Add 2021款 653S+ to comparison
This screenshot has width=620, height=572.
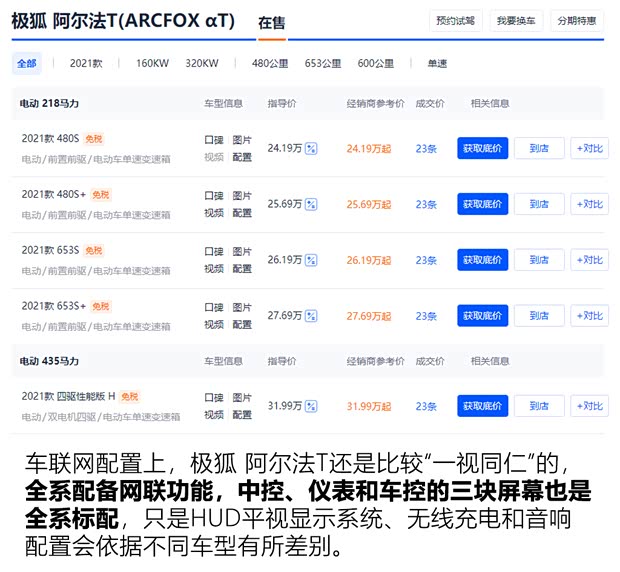(590, 315)
